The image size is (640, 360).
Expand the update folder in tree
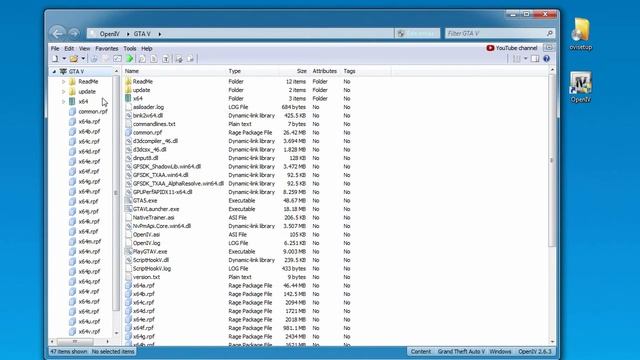point(64,91)
